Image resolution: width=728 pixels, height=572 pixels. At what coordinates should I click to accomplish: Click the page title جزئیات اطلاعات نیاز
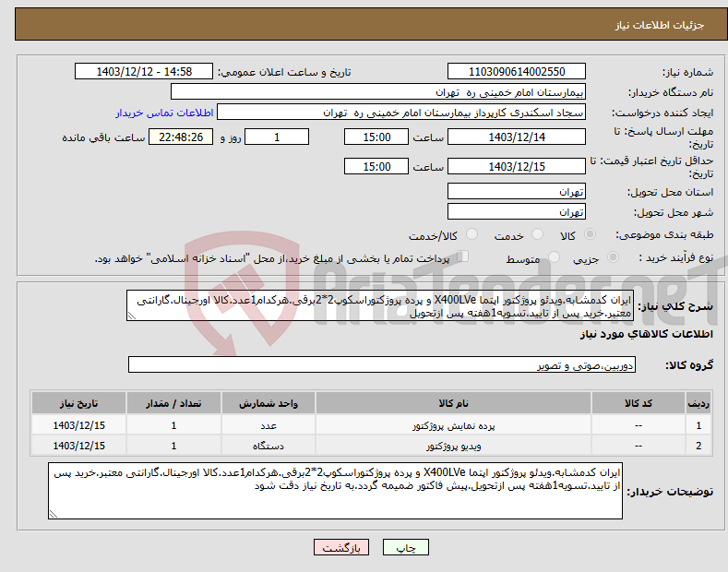click(x=660, y=25)
